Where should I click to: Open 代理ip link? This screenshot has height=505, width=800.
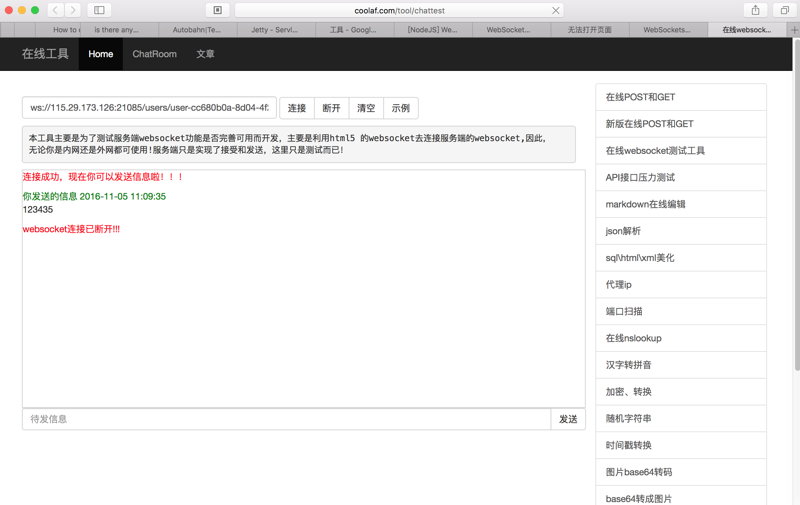tap(681, 285)
